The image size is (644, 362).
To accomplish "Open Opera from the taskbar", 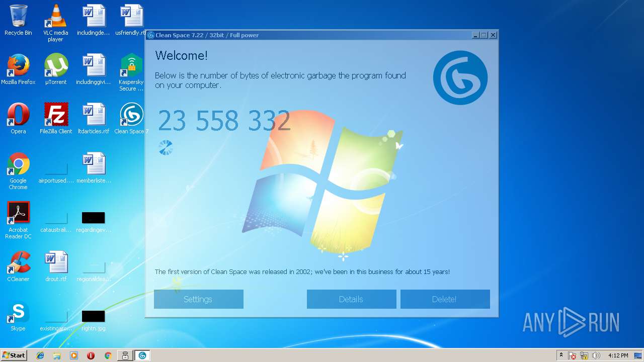I will 91,355.
